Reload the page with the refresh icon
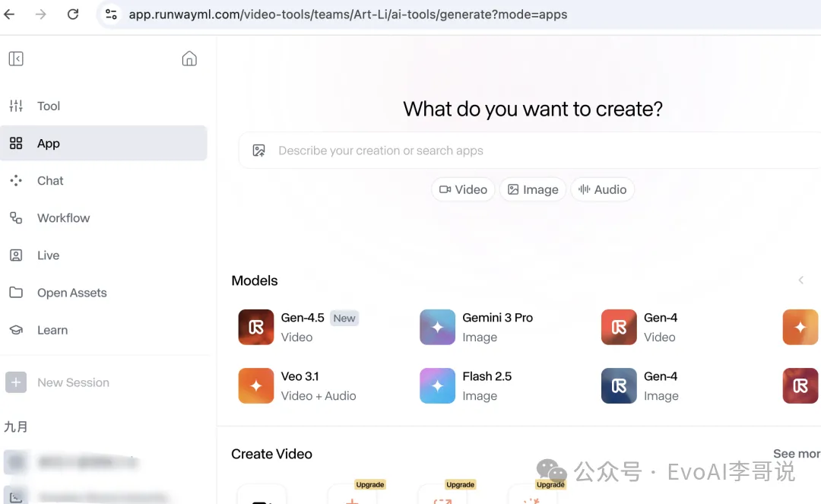 [x=73, y=14]
